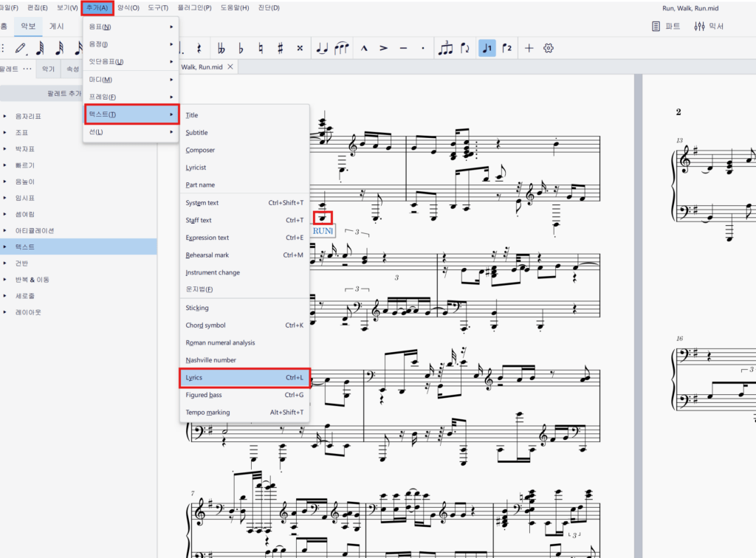Add a marcato articulation

364,48
